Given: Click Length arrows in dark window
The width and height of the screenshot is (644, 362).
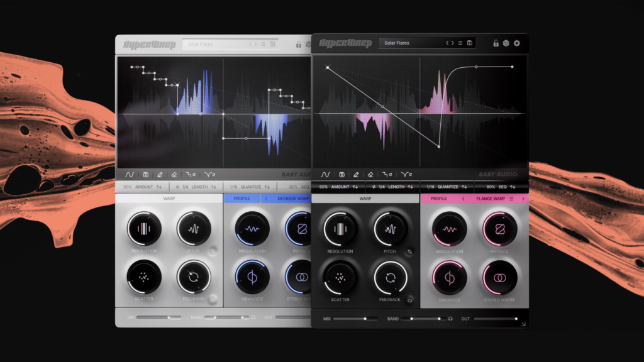Looking at the screenshot, I should coord(410,187).
